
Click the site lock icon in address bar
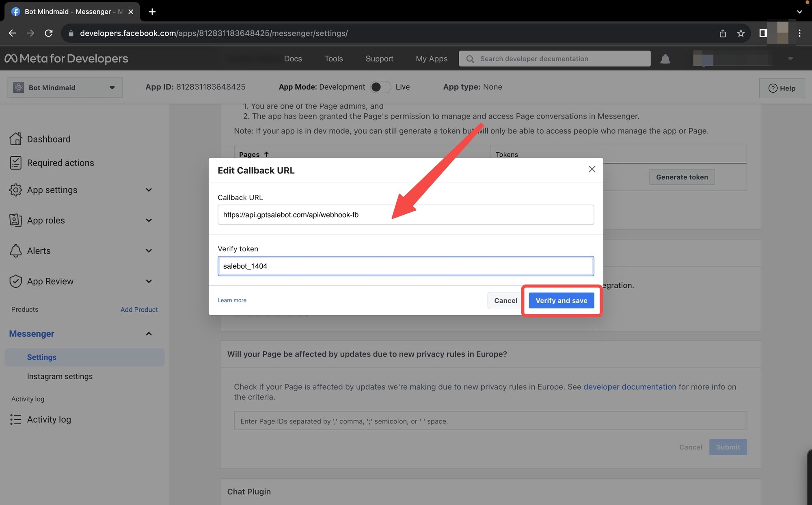[71, 33]
